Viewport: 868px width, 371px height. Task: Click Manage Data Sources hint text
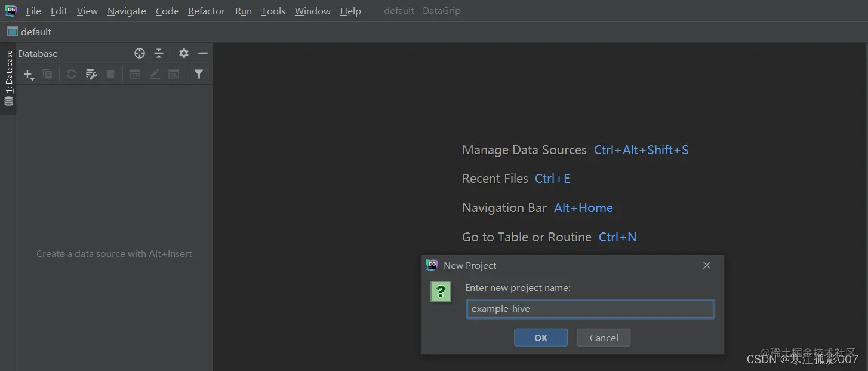coord(524,150)
